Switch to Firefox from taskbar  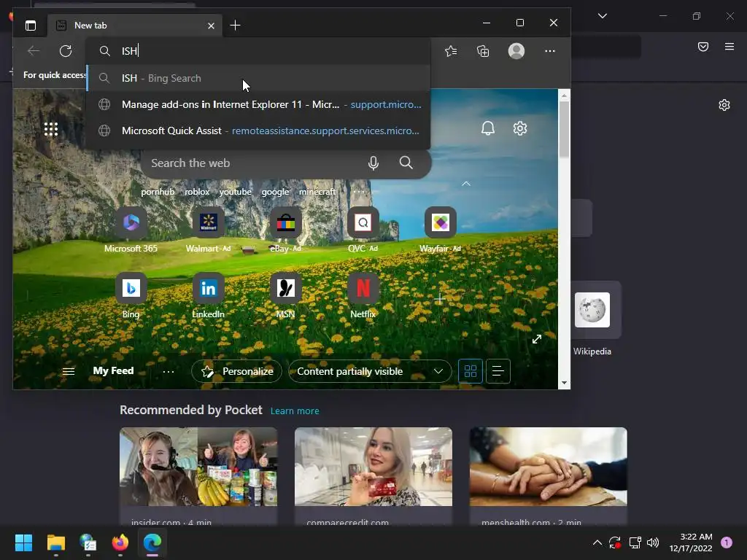120,542
